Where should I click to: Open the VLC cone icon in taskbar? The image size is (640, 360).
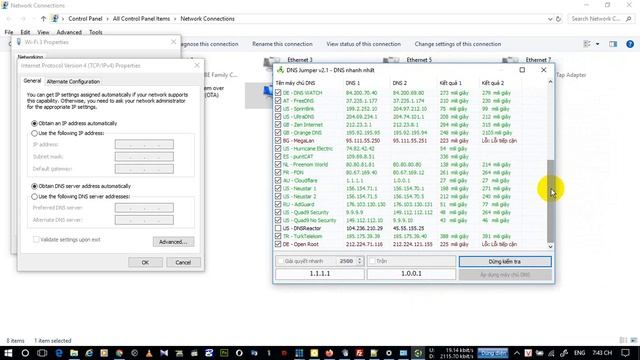point(149,353)
